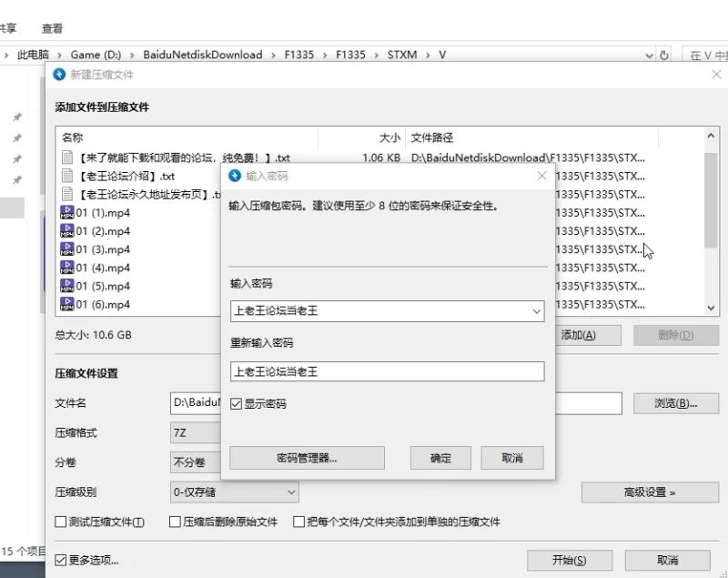The image size is (728, 578).
Task: Close the 新建压缩文件 window
Action: 716,75
